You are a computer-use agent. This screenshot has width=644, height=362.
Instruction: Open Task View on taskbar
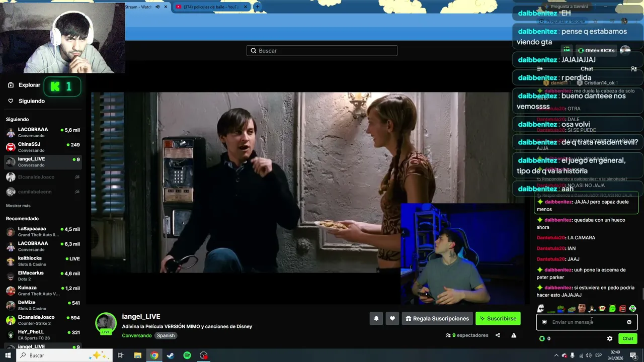(x=121, y=355)
